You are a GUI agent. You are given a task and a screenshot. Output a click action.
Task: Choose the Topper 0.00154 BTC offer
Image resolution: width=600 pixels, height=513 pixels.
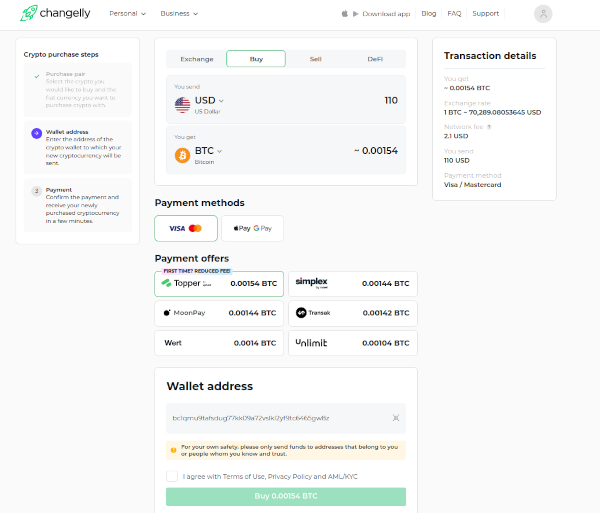pos(219,284)
